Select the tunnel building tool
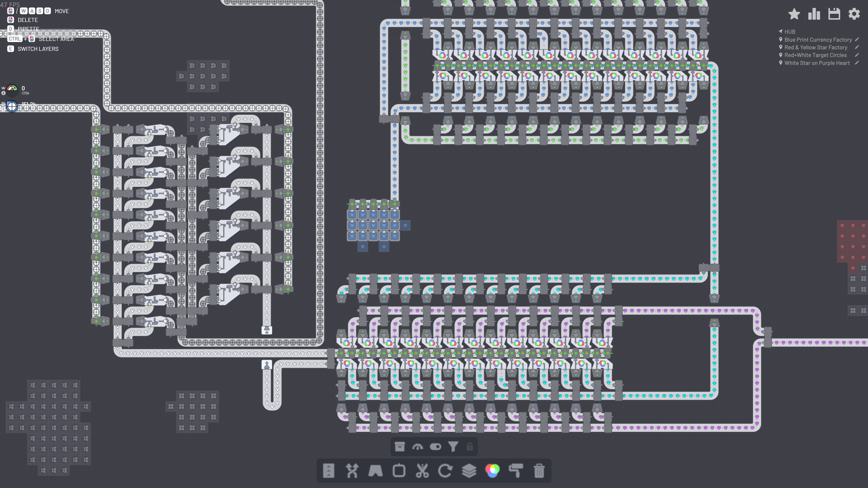This screenshot has height=488, width=868. [375, 471]
